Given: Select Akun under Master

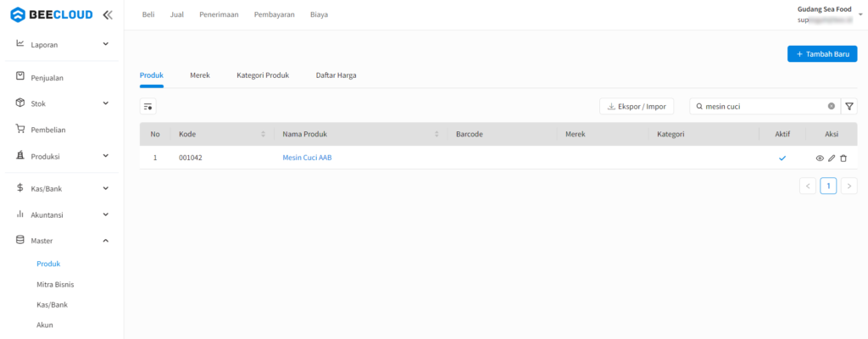Looking at the screenshot, I should (x=45, y=325).
